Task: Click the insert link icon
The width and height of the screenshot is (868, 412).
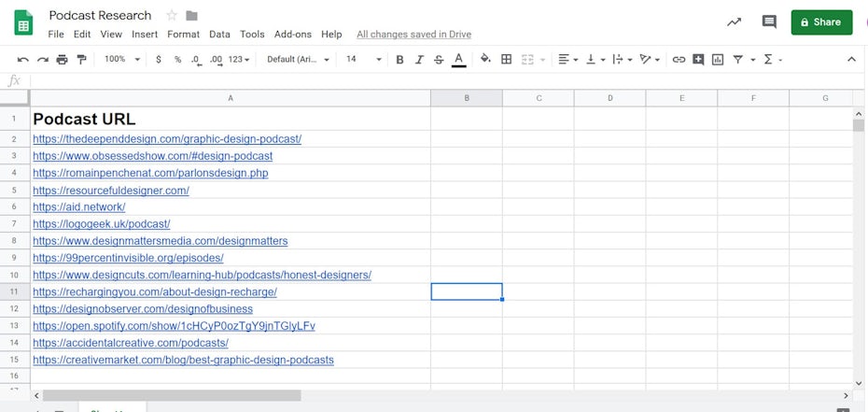Action: [679, 60]
